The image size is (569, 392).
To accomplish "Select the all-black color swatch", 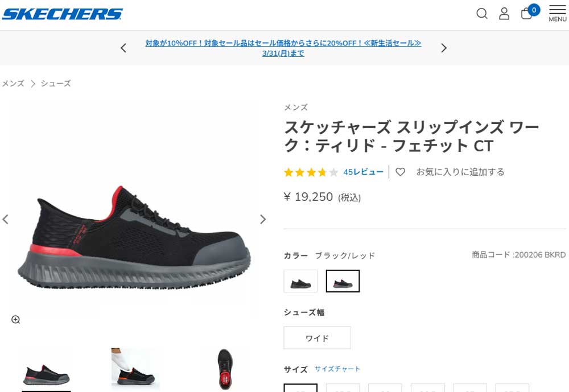I will (300, 281).
